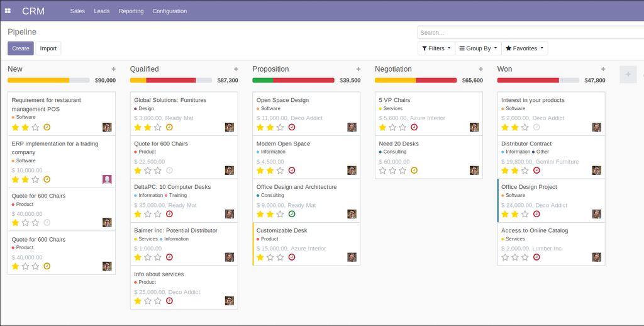
Task: Click red segment of Negotiation progress bar
Action: coord(436,80)
